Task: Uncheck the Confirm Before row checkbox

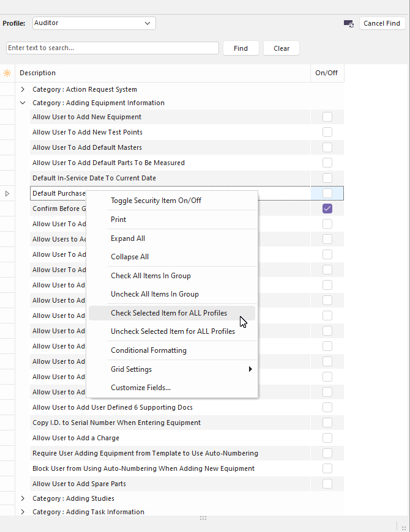Action: coord(327,209)
